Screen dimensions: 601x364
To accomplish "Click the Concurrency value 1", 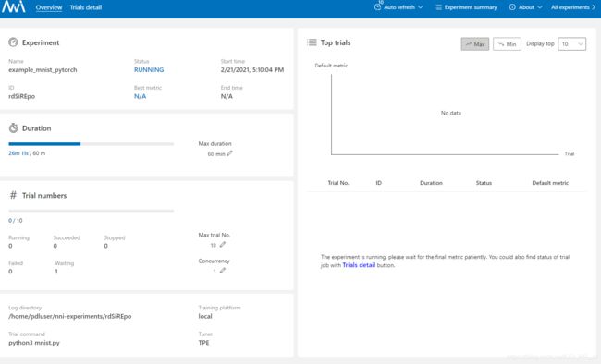I will [x=215, y=271].
